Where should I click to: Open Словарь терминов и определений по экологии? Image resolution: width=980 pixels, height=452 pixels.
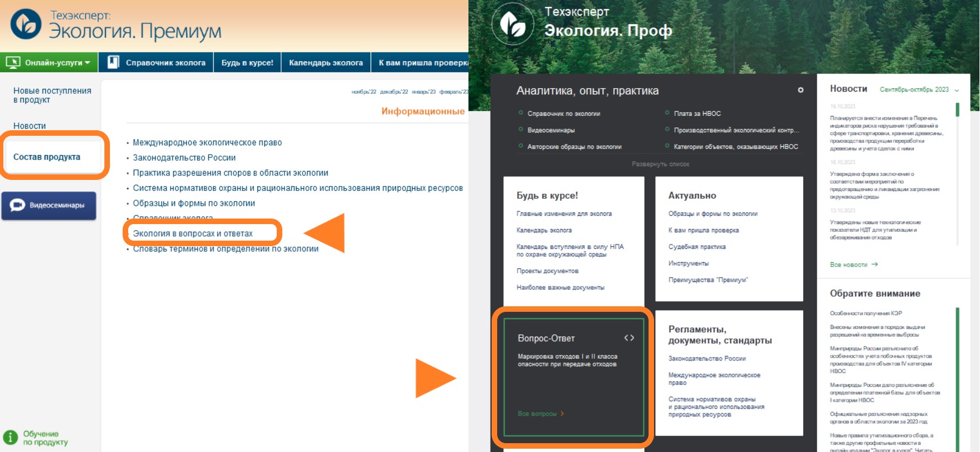(x=225, y=249)
